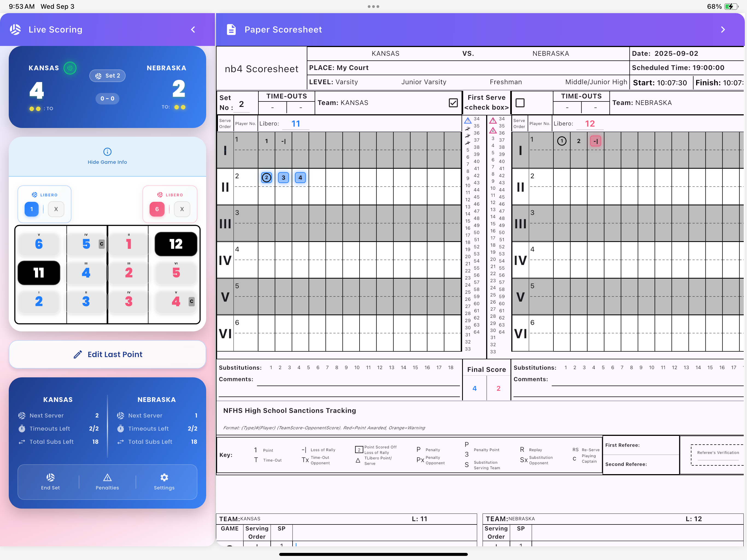Tap Kansas Timeouts Left stopwatch icon
The image size is (747, 560).
point(22,428)
